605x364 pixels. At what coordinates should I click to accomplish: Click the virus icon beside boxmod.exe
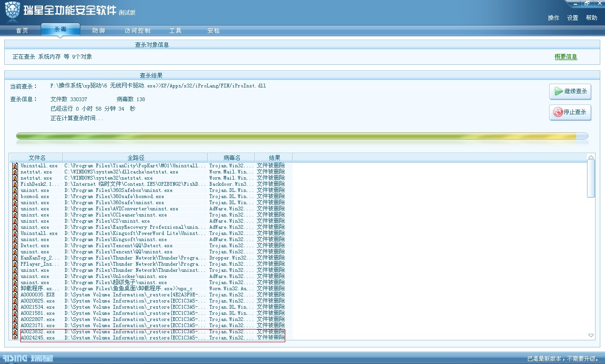(x=15, y=197)
